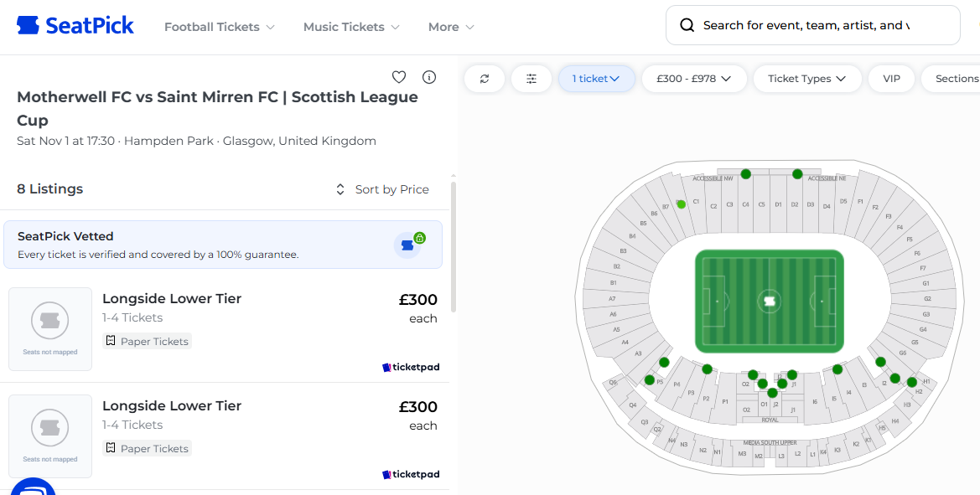Click the heart favorite icon
The width and height of the screenshot is (980, 495).
click(399, 77)
